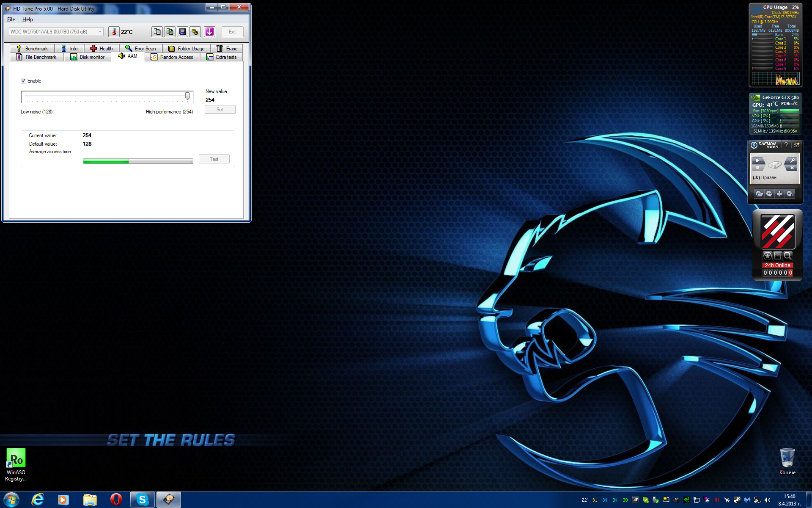812x508 pixels.
Task: Click the plus add icon in Daemon Tools
Action: coord(779,194)
